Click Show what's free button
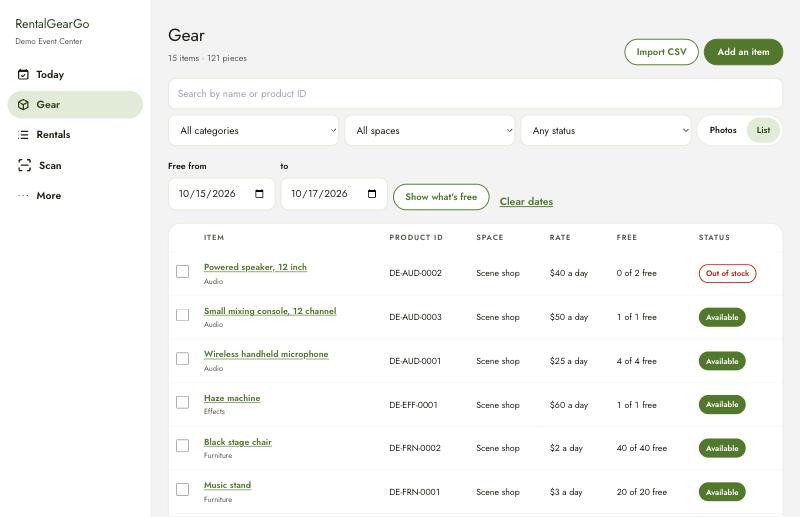Image resolution: width=800 pixels, height=517 pixels. 441,197
